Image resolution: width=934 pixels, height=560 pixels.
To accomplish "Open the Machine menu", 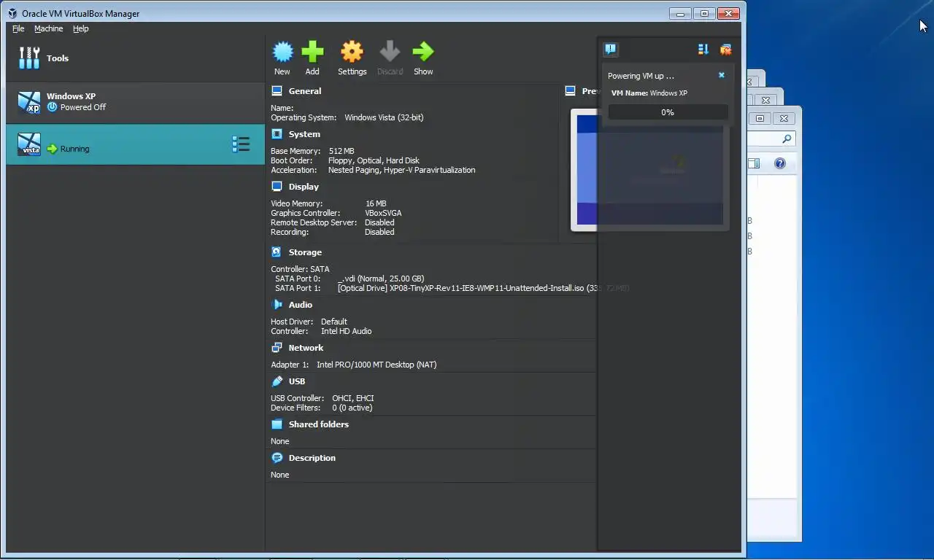I will (x=48, y=28).
